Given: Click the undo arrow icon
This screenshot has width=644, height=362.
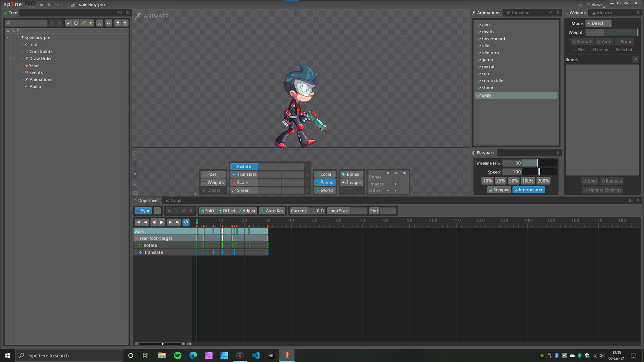Looking at the screenshot, I should (x=56, y=5).
